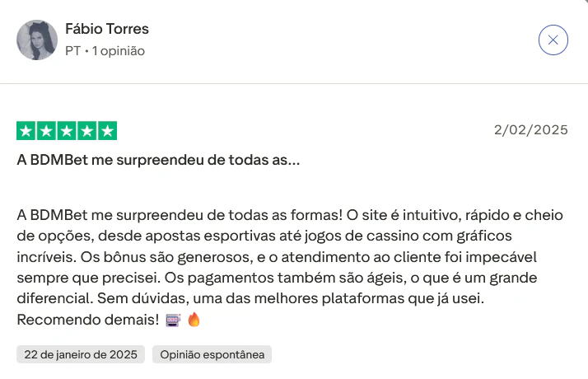Click the "22 de janeiro de 2025" tag
This screenshot has width=588, height=379.
click(x=81, y=354)
